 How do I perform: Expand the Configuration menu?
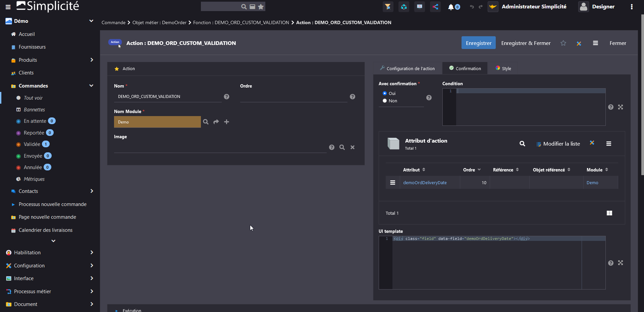(x=92, y=265)
